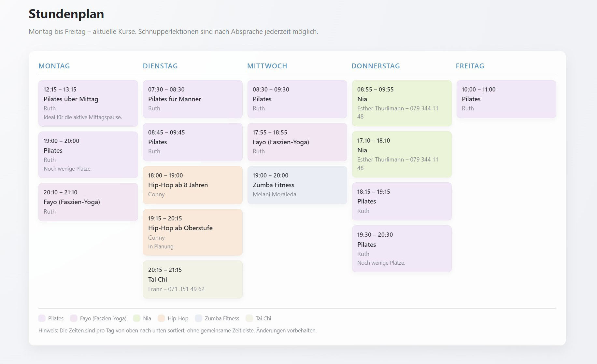The height and width of the screenshot is (364, 597).
Task: Open Friday's Pilates 10:00 – 11:00 card
Action: point(506,99)
